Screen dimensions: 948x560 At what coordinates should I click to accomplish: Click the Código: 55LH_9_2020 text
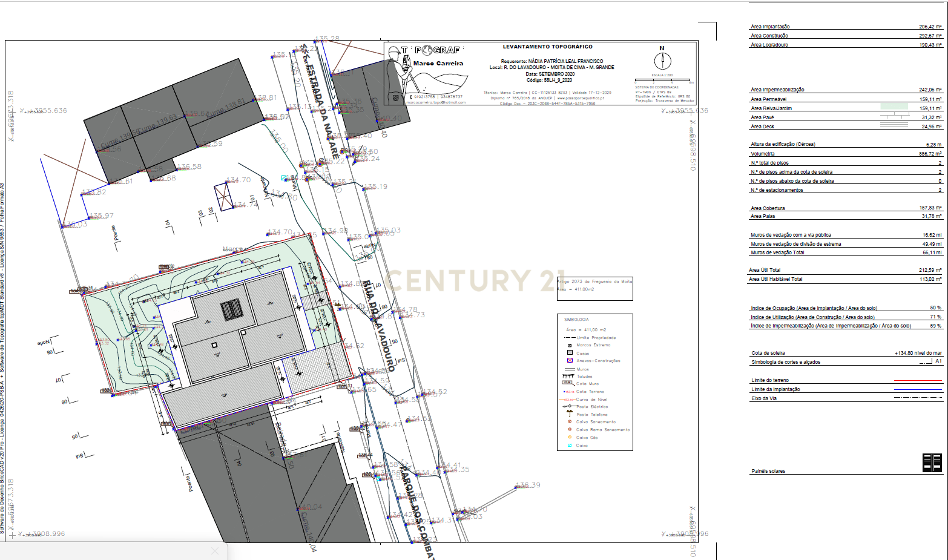[549, 80]
